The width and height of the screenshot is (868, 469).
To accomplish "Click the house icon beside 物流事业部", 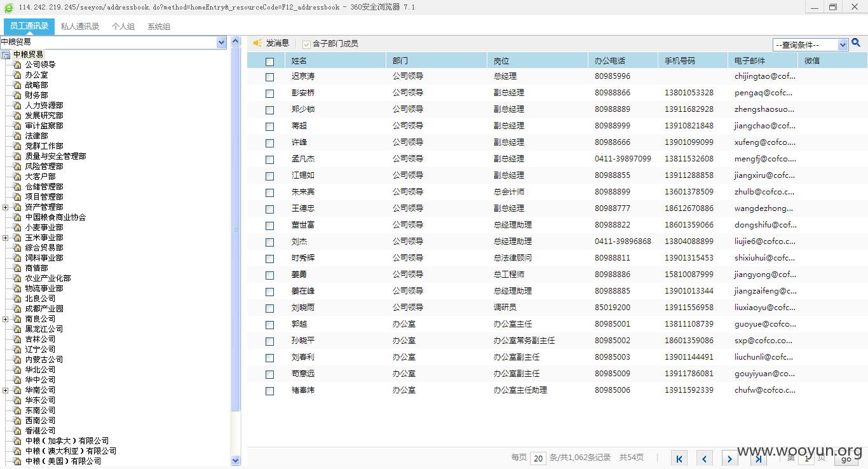I will coord(17,289).
